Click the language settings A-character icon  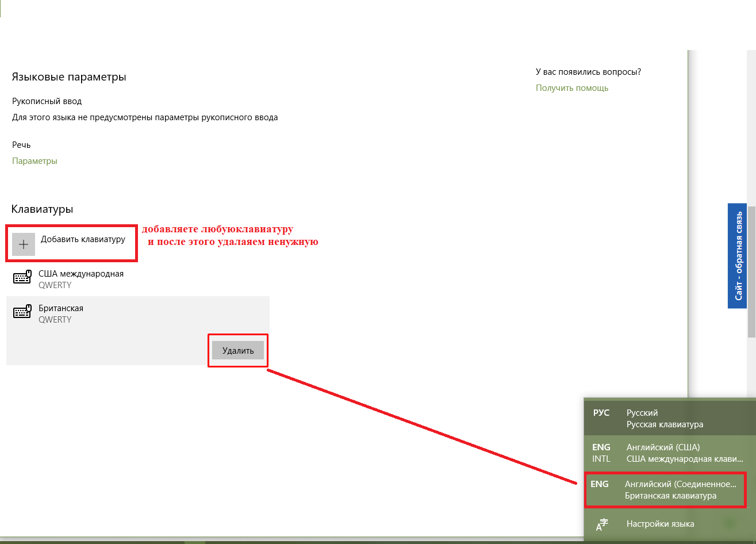tap(602, 524)
